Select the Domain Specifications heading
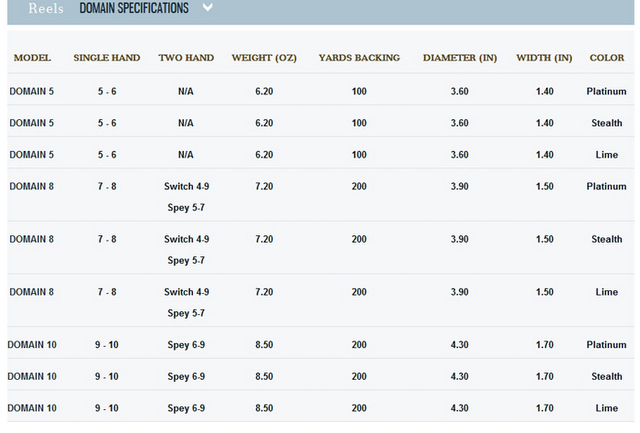 [x=134, y=8]
